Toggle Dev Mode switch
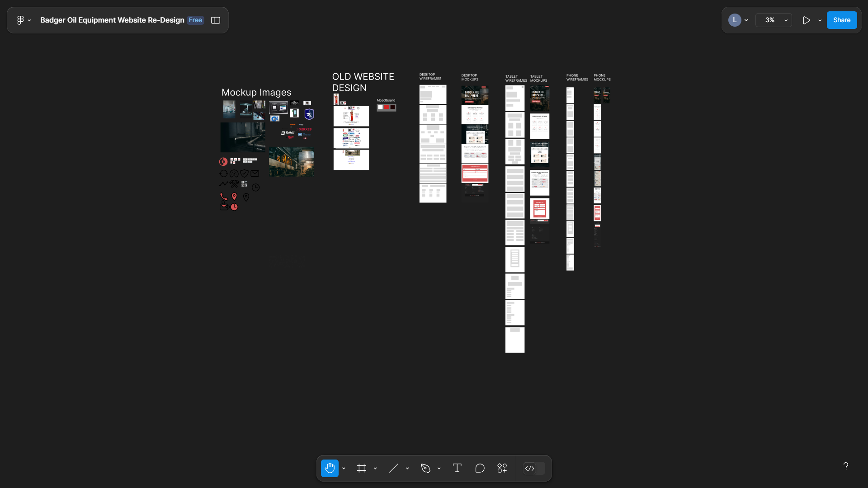The height and width of the screenshot is (488, 868). (534, 469)
